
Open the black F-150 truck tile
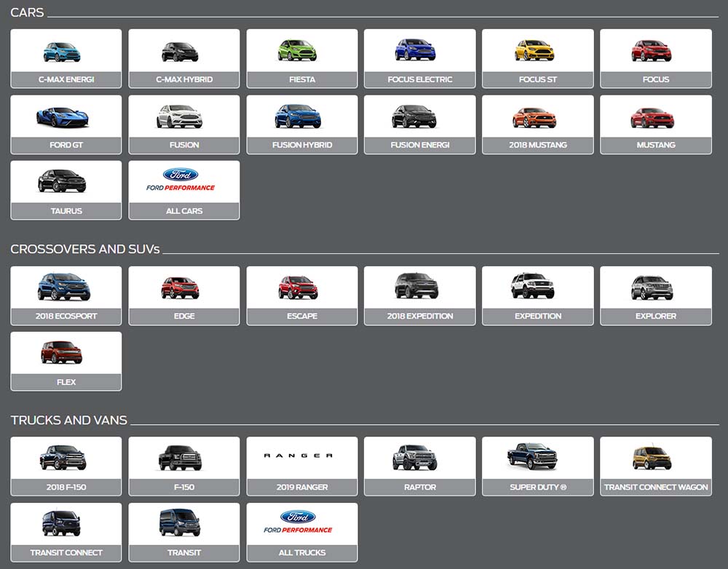(184, 466)
